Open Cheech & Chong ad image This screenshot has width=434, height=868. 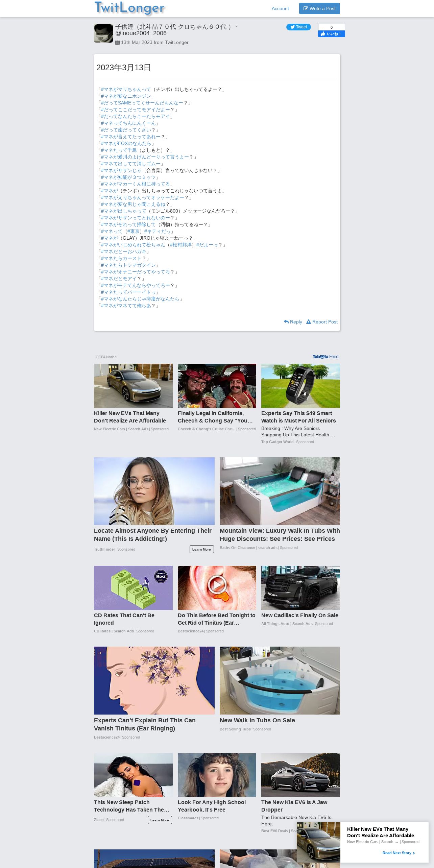(x=217, y=386)
